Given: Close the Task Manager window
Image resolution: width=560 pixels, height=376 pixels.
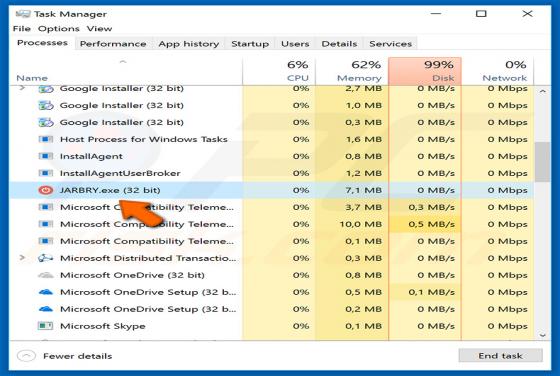Looking at the screenshot, I should pyautogui.click(x=527, y=14).
